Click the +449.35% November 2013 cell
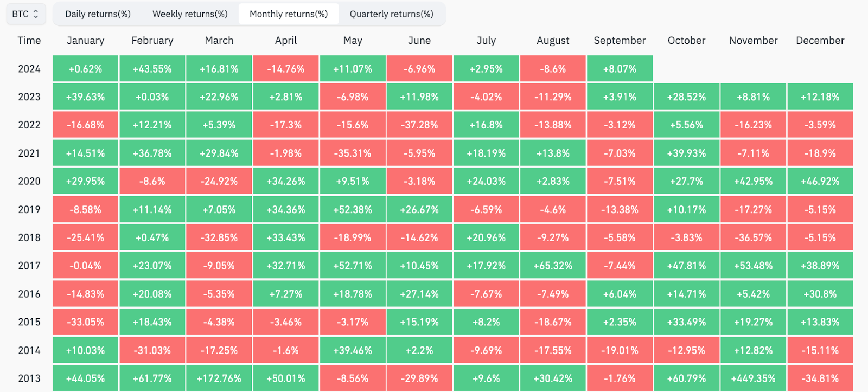 753,378
